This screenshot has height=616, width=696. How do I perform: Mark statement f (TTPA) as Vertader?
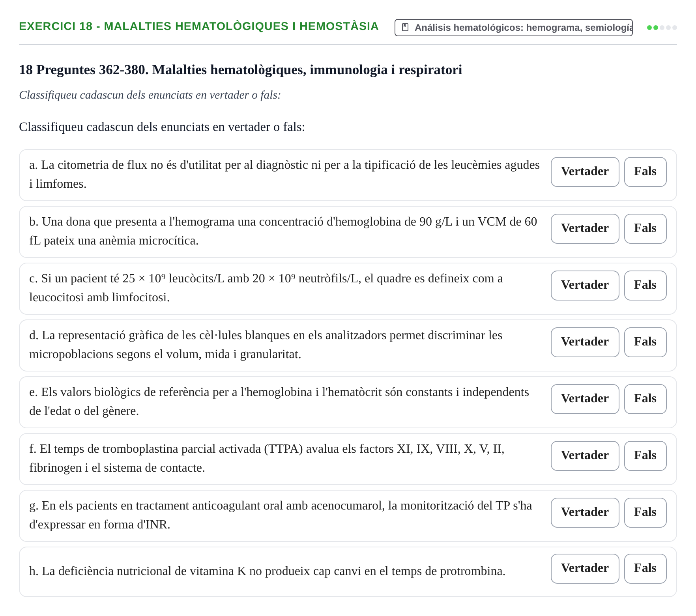click(585, 455)
